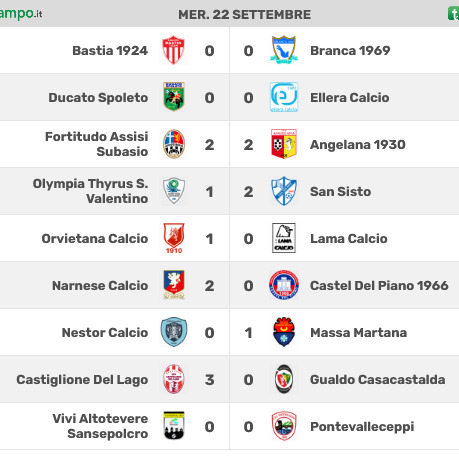Image resolution: width=459 pixels, height=458 pixels.
Task: Click the Nestor Calcio grey shield
Action: coord(174,332)
